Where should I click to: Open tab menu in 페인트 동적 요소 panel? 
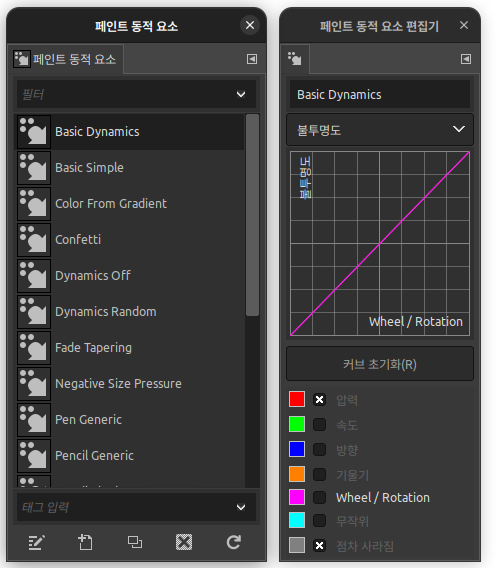point(252,59)
